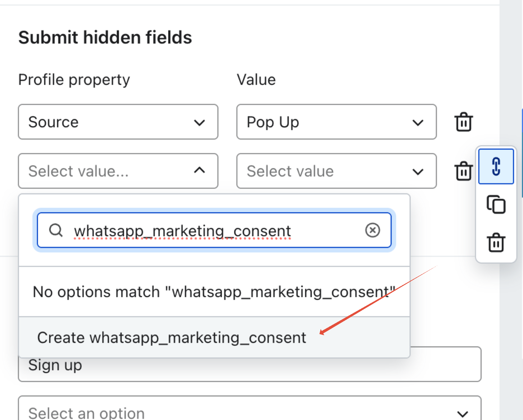Click the Profile property column label
The height and width of the screenshot is (420, 523).
pyautogui.click(x=74, y=80)
